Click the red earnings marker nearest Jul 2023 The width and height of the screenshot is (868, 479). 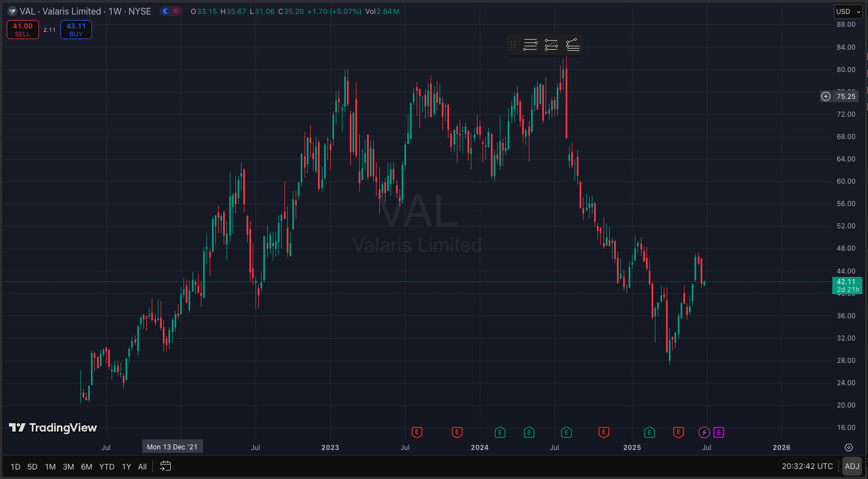(x=417, y=432)
